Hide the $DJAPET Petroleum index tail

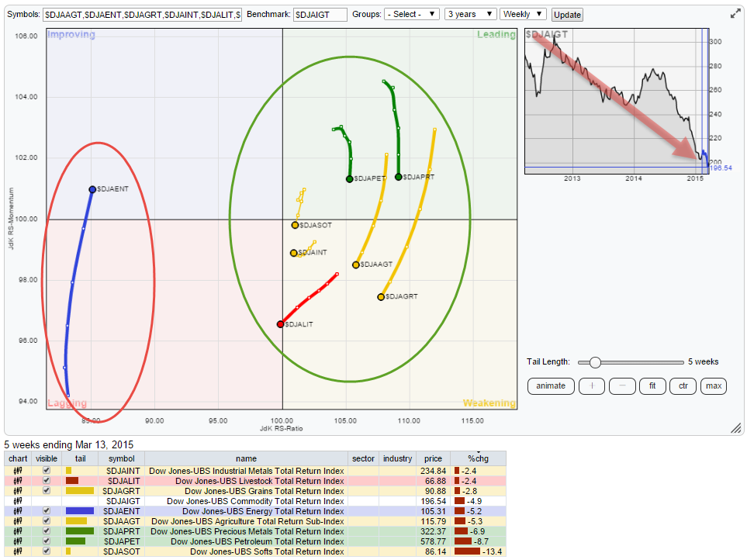click(47, 541)
